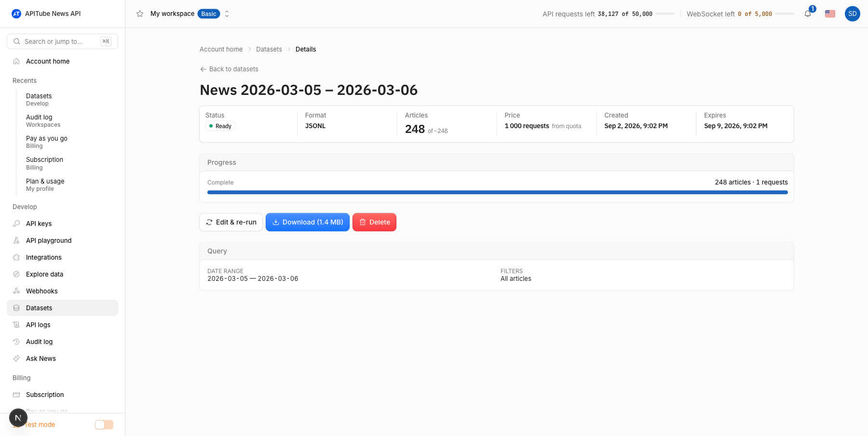868x436 pixels.
Task: Toggle the Test mode switch
Action: (104, 424)
